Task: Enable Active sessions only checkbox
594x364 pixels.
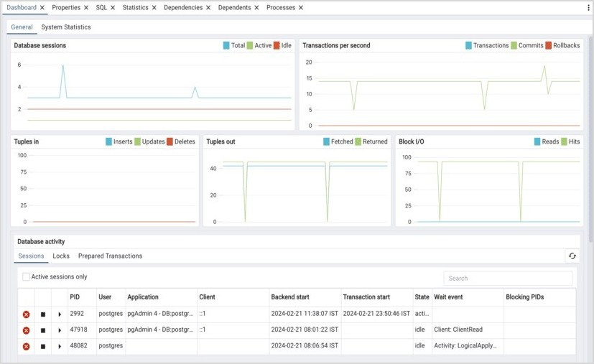Action: [26, 277]
